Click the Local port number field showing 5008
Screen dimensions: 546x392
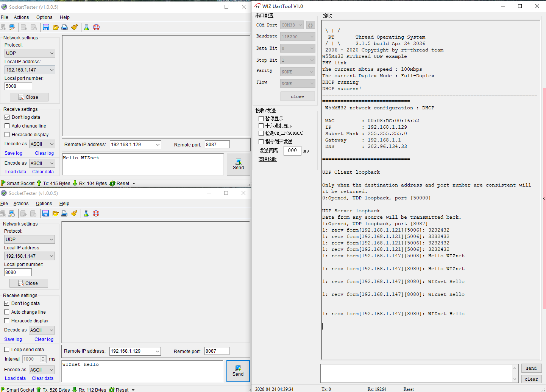[18, 86]
